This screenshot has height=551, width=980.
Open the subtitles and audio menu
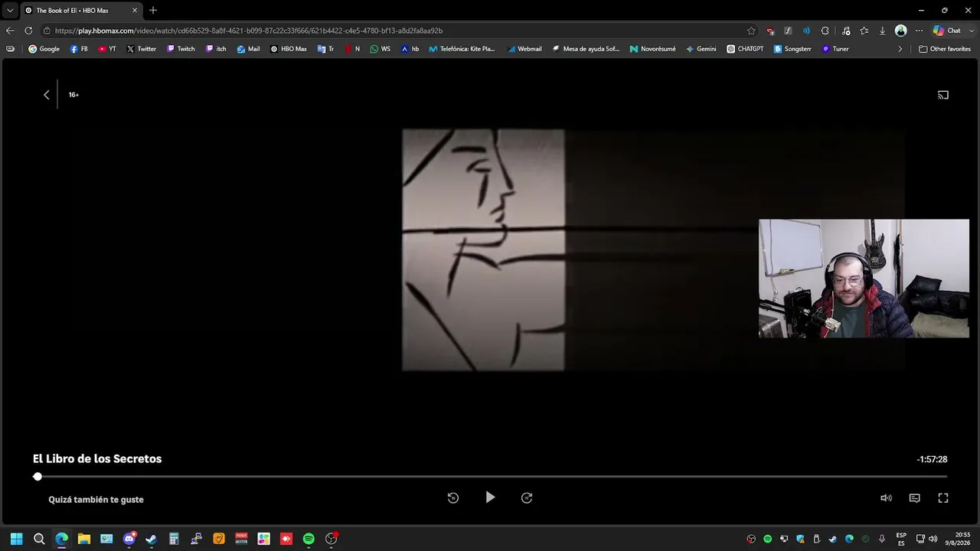tap(914, 498)
